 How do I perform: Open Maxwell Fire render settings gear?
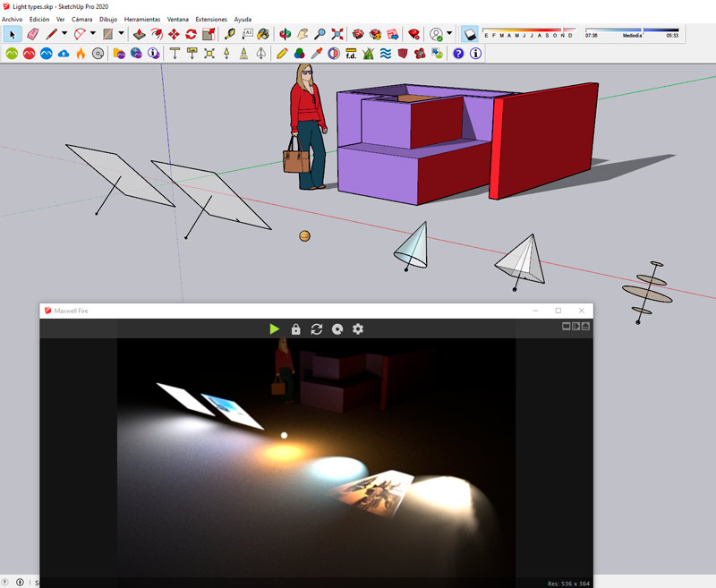point(356,328)
